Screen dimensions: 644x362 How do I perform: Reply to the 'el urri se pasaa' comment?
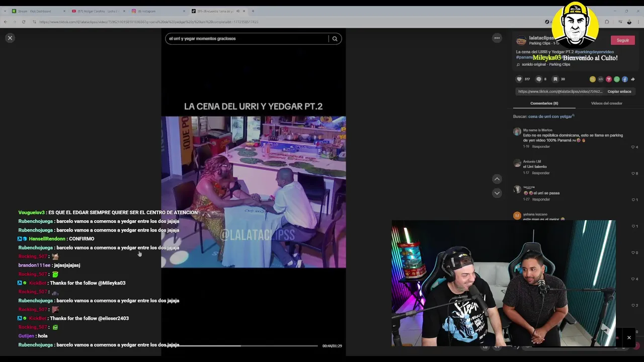click(541, 200)
